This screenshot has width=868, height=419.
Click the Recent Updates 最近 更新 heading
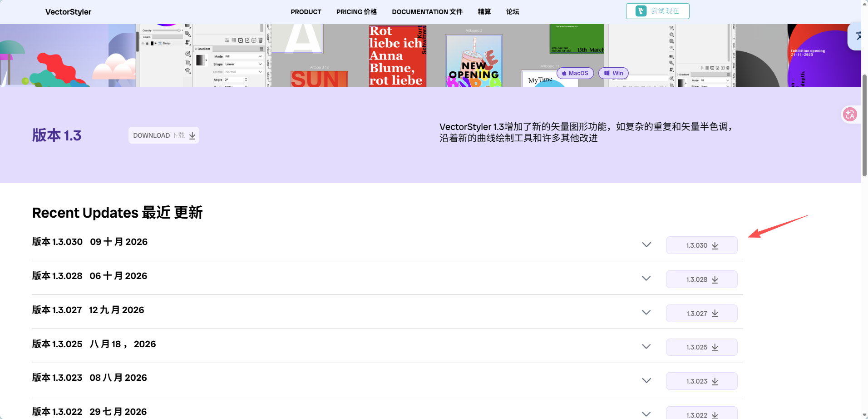pyautogui.click(x=117, y=213)
